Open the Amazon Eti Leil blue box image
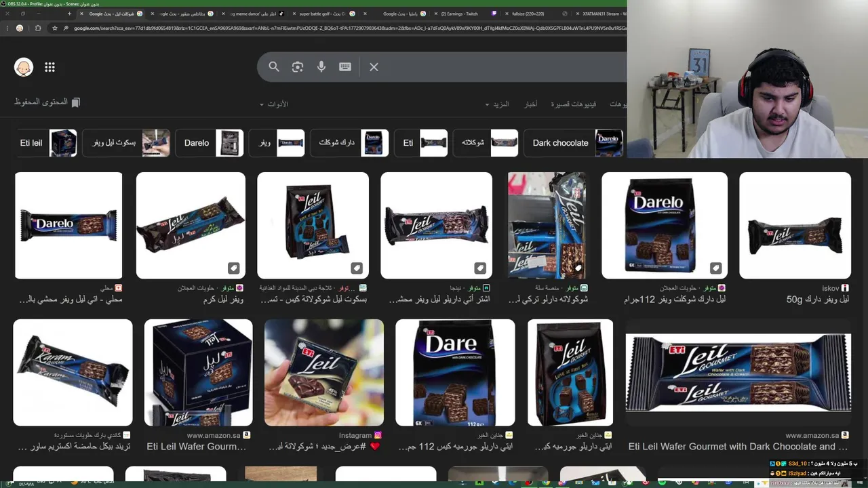Screen dimensions: 868x488 click(x=198, y=373)
